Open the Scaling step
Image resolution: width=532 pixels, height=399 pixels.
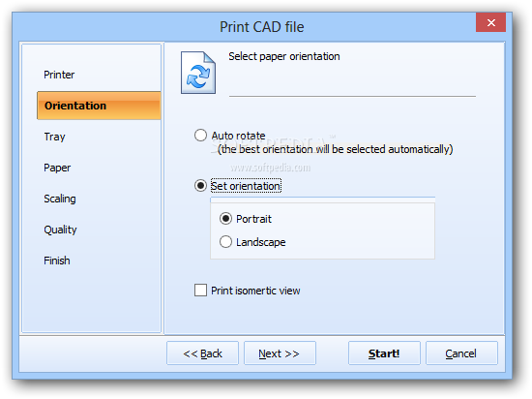60,199
